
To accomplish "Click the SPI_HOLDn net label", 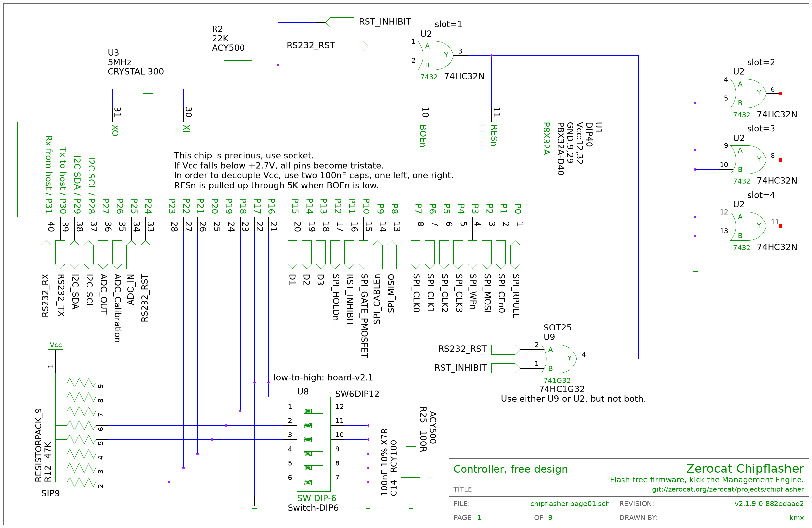I will [x=336, y=297].
